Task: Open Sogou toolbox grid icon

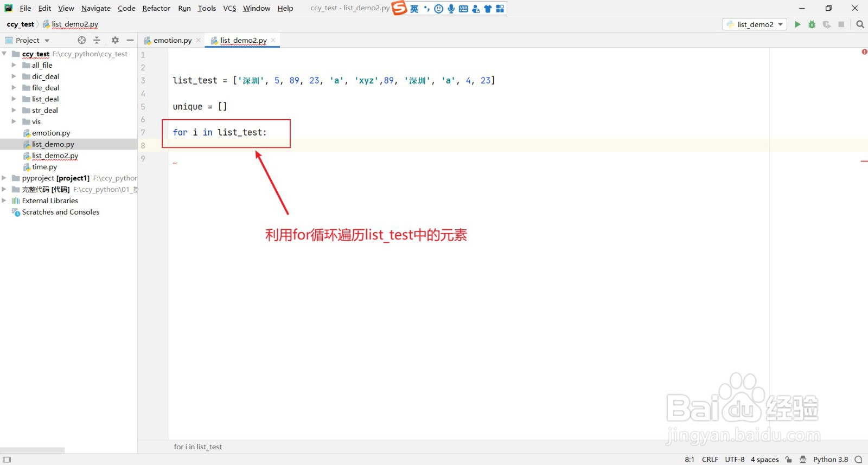Action: click(500, 9)
